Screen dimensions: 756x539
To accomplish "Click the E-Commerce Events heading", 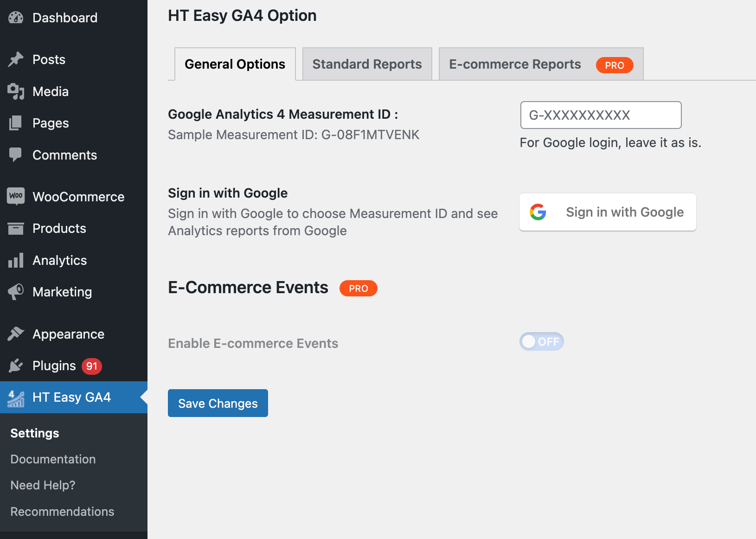I will point(248,288).
